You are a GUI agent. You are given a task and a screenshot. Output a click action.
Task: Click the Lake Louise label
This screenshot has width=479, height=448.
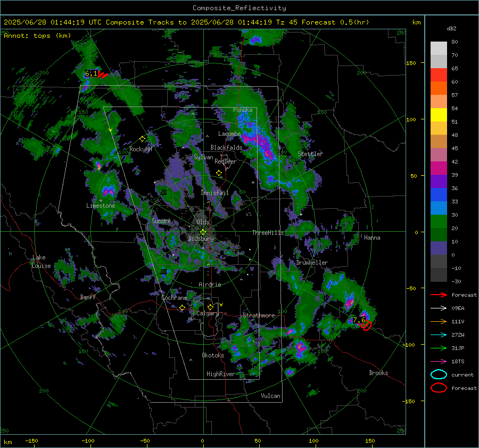point(41,262)
